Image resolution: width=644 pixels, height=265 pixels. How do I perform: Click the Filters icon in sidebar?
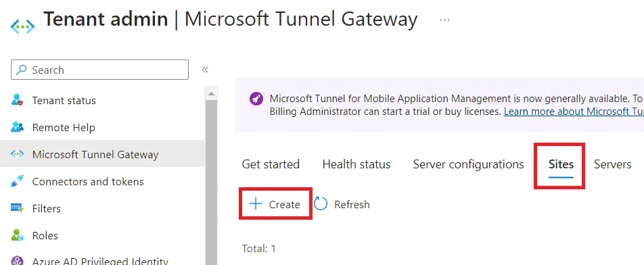(18, 208)
